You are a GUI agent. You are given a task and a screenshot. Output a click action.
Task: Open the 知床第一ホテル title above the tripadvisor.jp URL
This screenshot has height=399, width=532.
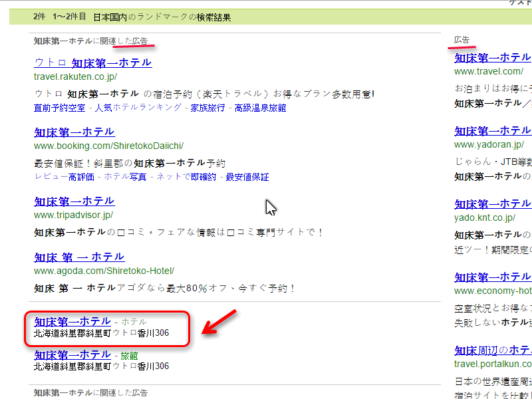pos(74,201)
